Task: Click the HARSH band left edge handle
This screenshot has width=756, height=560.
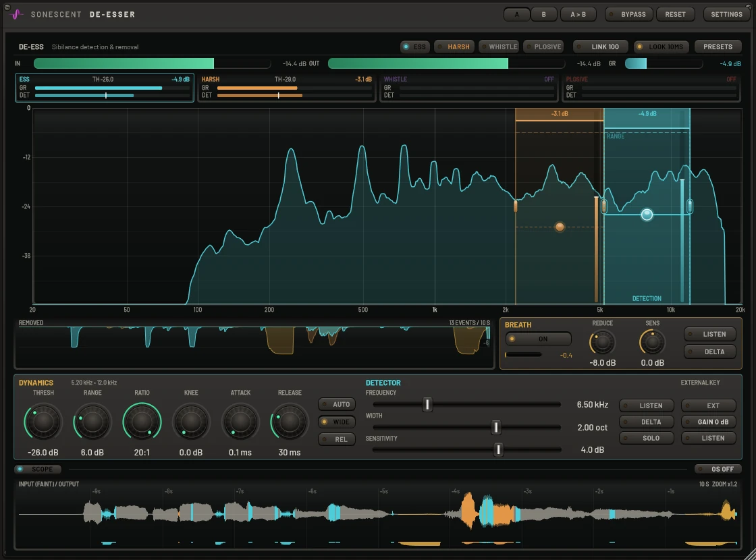Action: click(x=516, y=206)
